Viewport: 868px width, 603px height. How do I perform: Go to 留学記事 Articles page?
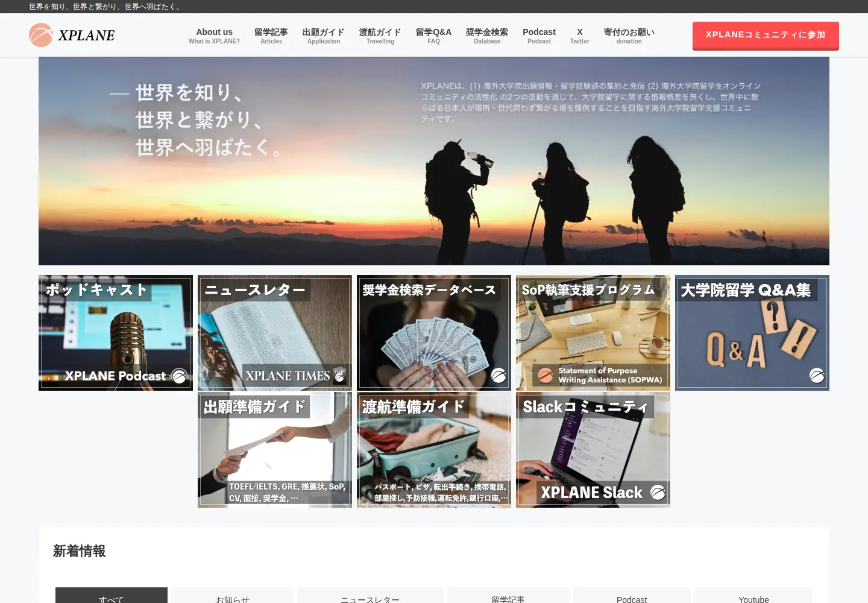[271, 36]
